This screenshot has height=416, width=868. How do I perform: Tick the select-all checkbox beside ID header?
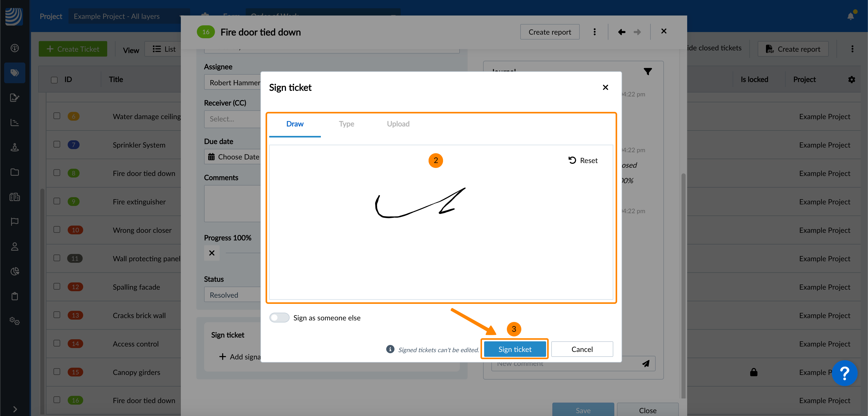pyautogui.click(x=54, y=80)
